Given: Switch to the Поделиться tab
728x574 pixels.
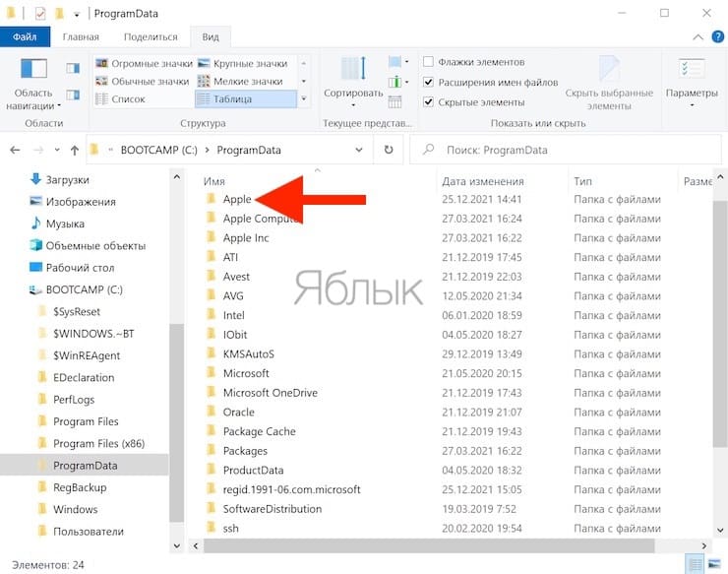Looking at the screenshot, I should click(151, 36).
